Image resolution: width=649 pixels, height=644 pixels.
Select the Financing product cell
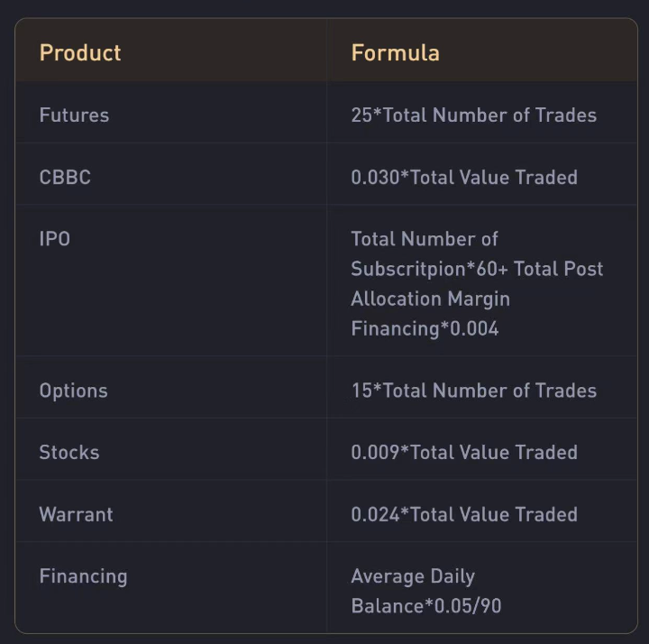click(x=83, y=576)
